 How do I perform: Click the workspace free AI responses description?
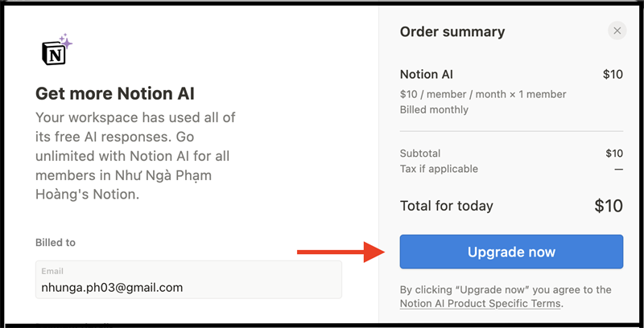(x=135, y=155)
